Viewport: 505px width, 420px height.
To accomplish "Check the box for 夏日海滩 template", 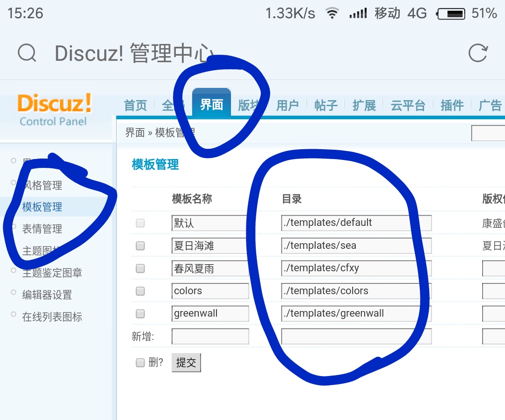I will 140,246.
